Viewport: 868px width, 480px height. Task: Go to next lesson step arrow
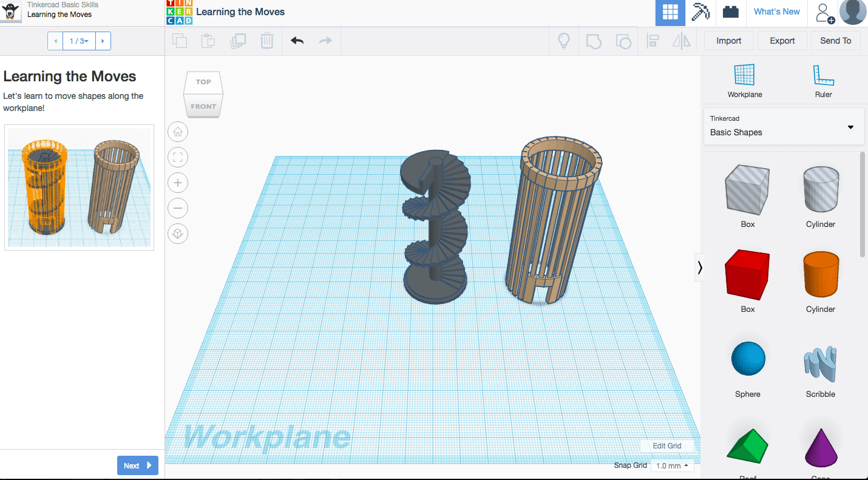[x=103, y=41]
